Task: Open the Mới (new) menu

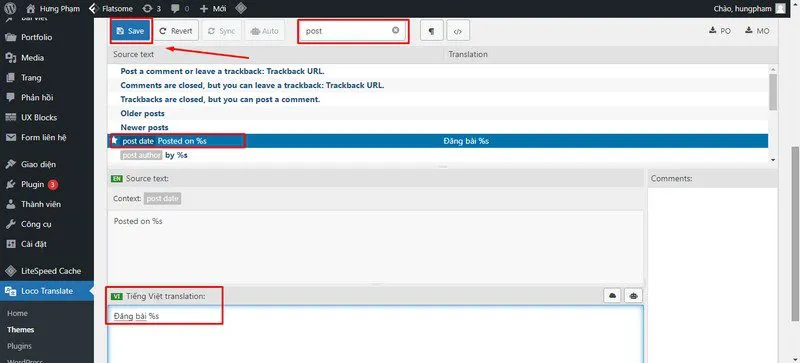Action: (x=213, y=8)
